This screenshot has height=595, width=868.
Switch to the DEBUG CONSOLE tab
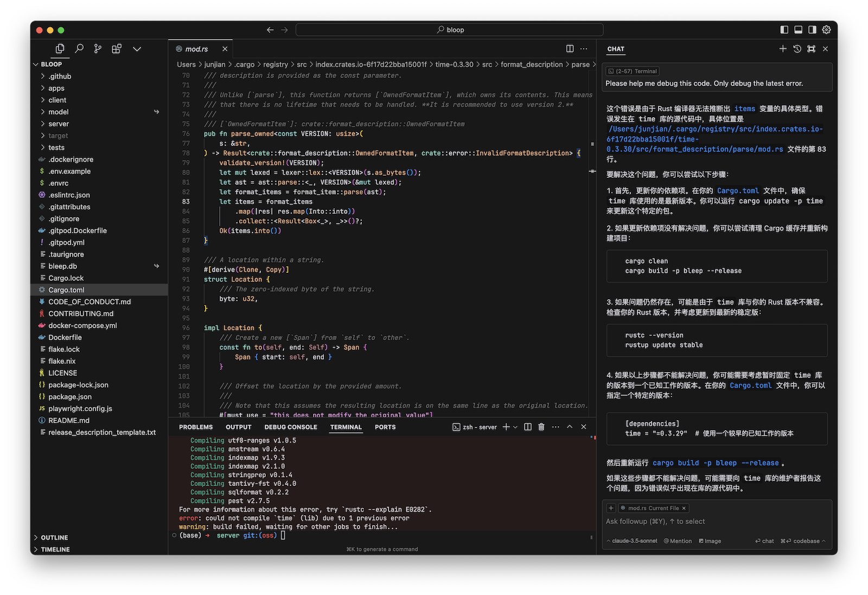(x=291, y=427)
